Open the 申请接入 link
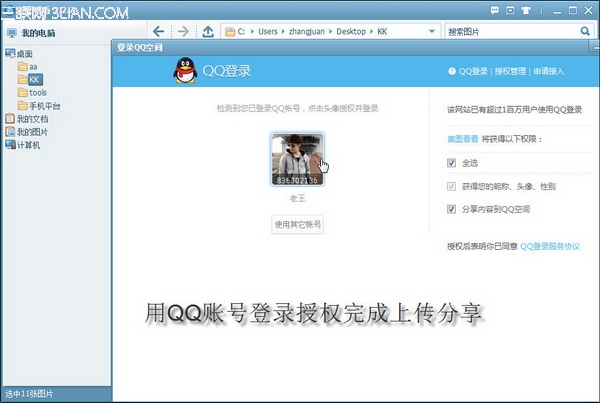Screen dimensions: 600x403 (x=549, y=71)
